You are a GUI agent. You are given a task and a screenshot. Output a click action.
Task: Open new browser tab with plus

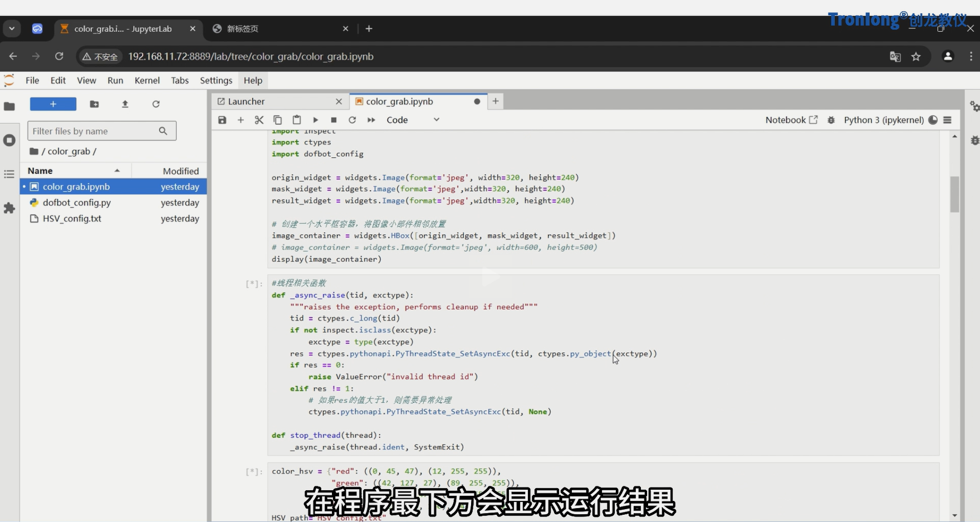(369, 28)
